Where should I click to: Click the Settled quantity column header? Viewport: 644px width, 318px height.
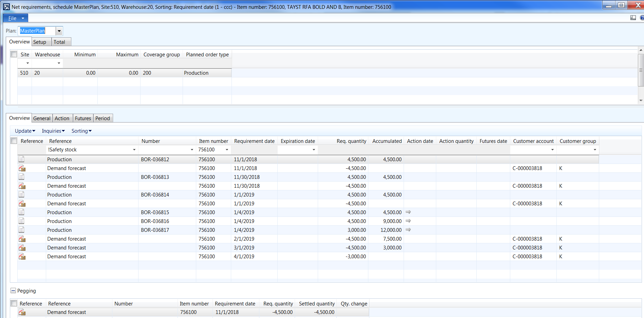[317, 304]
